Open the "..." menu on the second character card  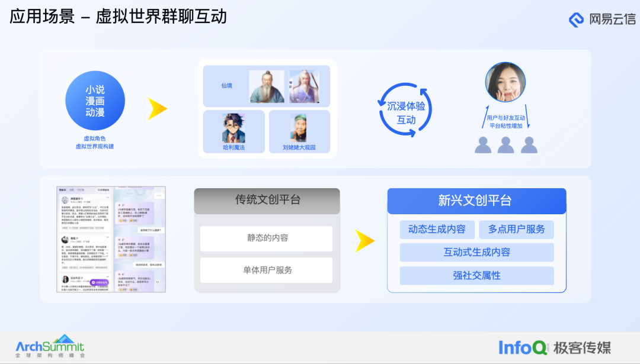[108, 237]
